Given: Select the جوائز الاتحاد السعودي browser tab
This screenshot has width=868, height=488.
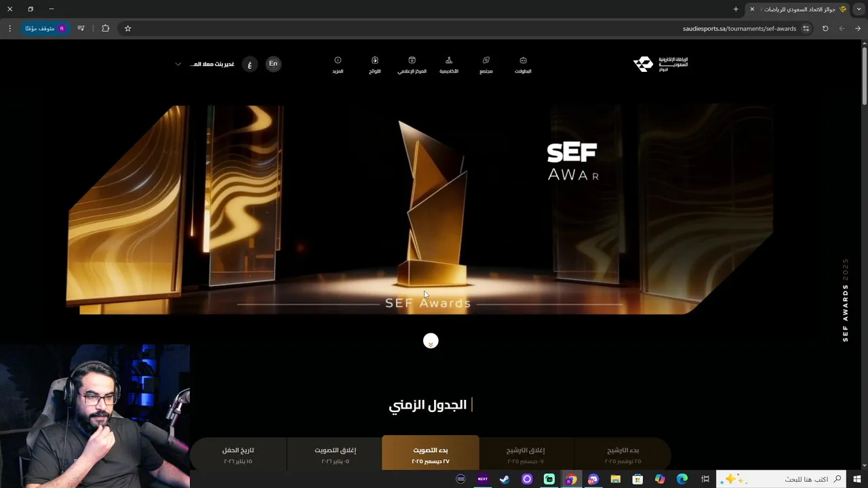Looking at the screenshot, I should coord(797,9).
